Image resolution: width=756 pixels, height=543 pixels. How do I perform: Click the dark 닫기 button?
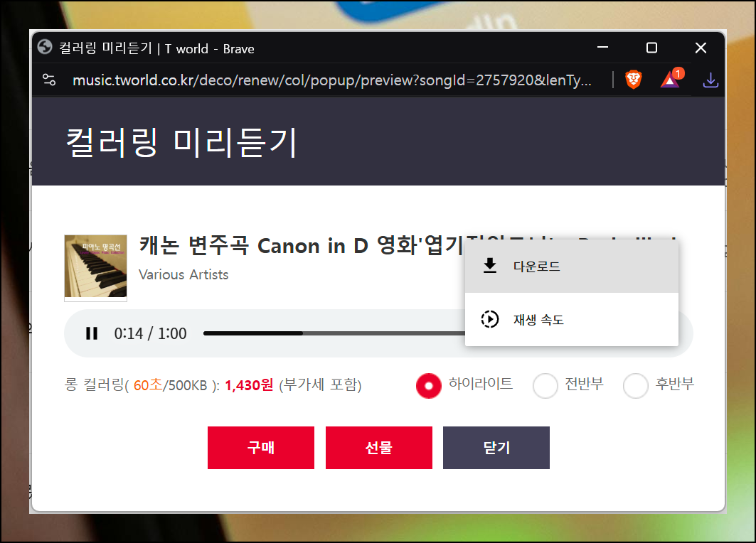496,448
